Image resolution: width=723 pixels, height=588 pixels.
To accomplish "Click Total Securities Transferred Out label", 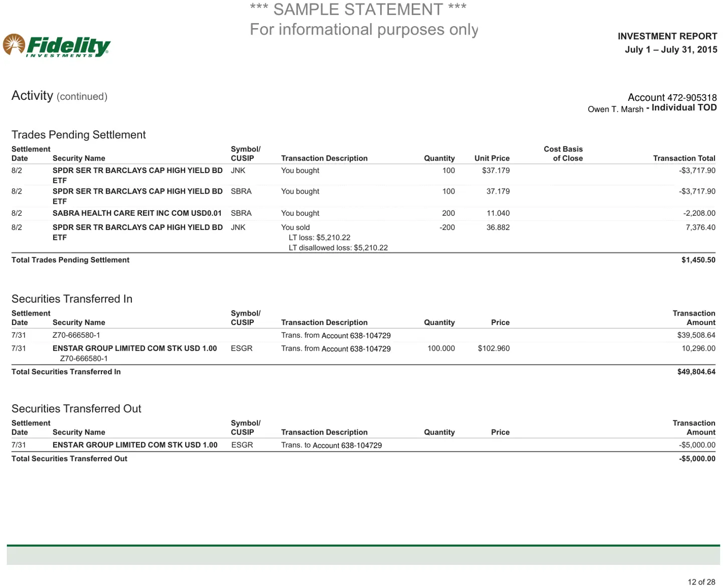I will coord(69,459).
